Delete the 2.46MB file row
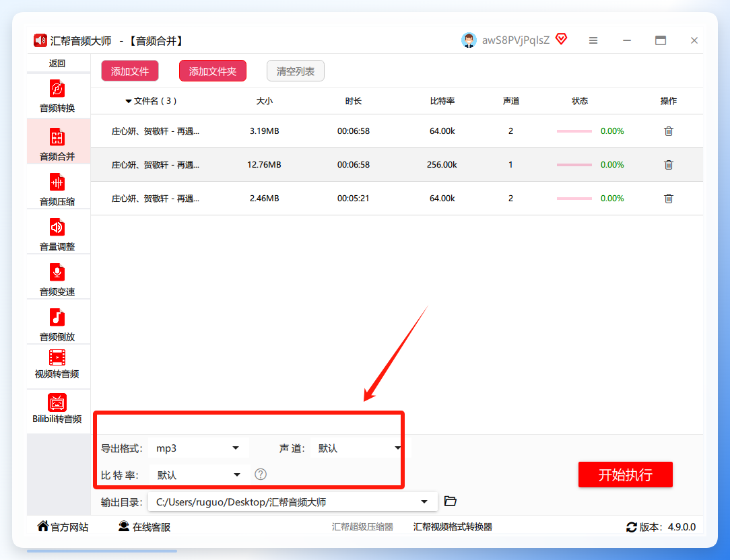 (x=669, y=199)
